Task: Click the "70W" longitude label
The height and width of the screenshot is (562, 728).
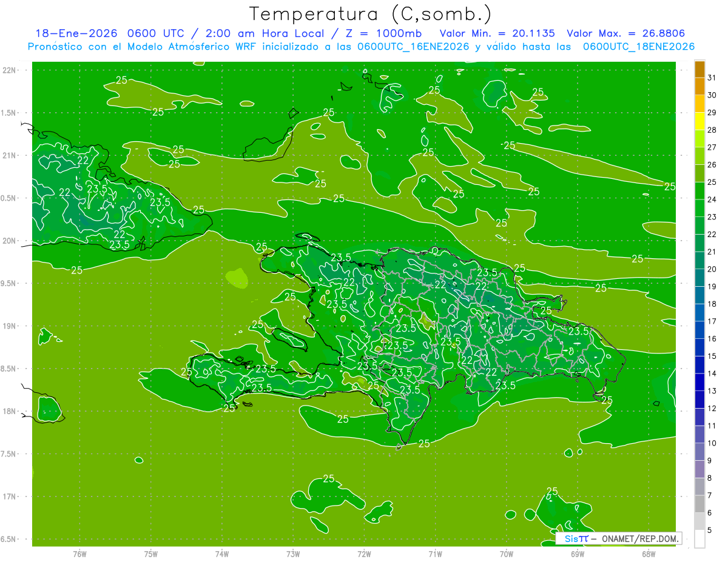Action: click(506, 554)
